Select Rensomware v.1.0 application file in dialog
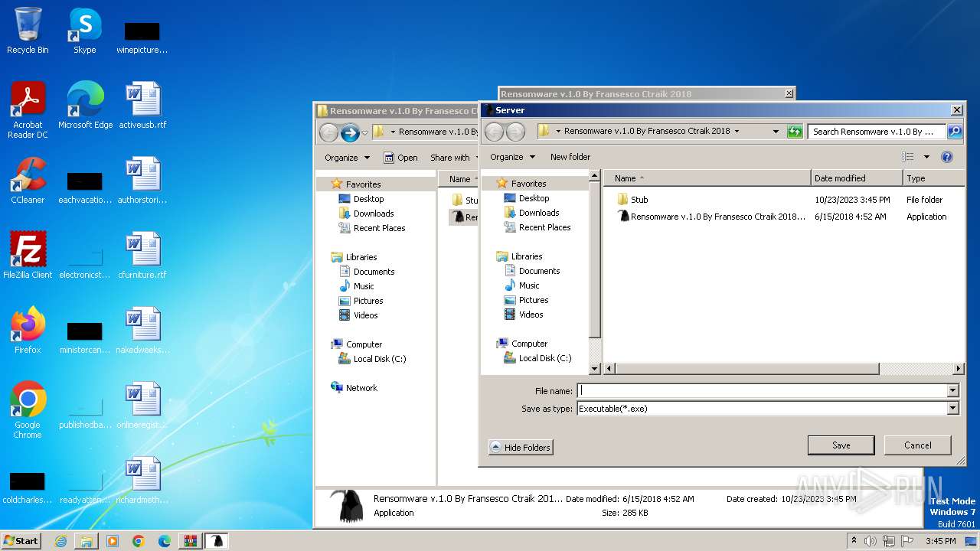This screenshot has height=551, width=980. (x=711, y=217)
